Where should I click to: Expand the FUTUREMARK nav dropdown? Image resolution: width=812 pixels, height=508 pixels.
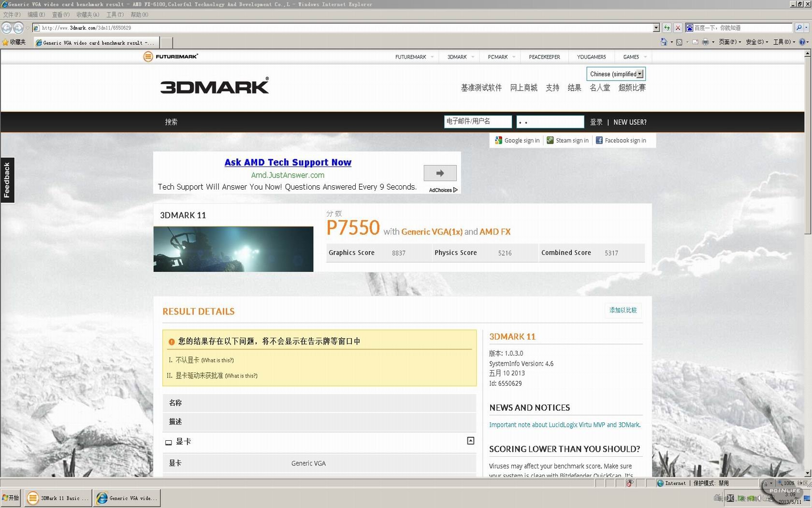(x=432, y=57)
